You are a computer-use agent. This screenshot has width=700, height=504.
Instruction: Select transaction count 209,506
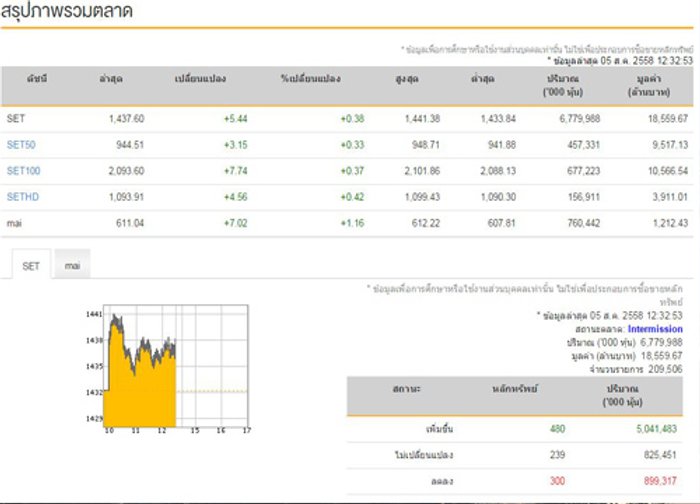(x=665, y=369)
